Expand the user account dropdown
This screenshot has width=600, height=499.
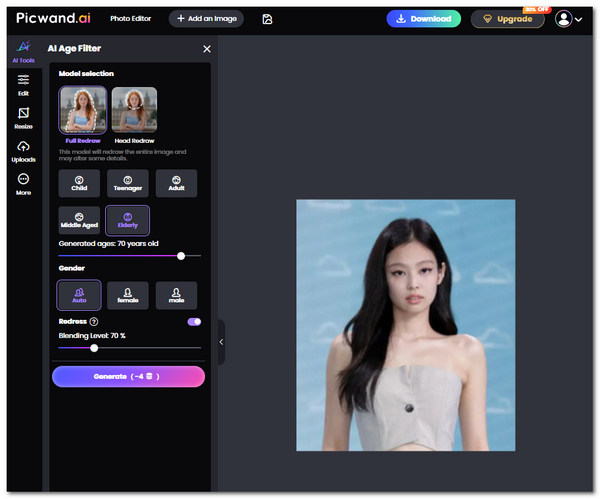click(x=568, y=19)
